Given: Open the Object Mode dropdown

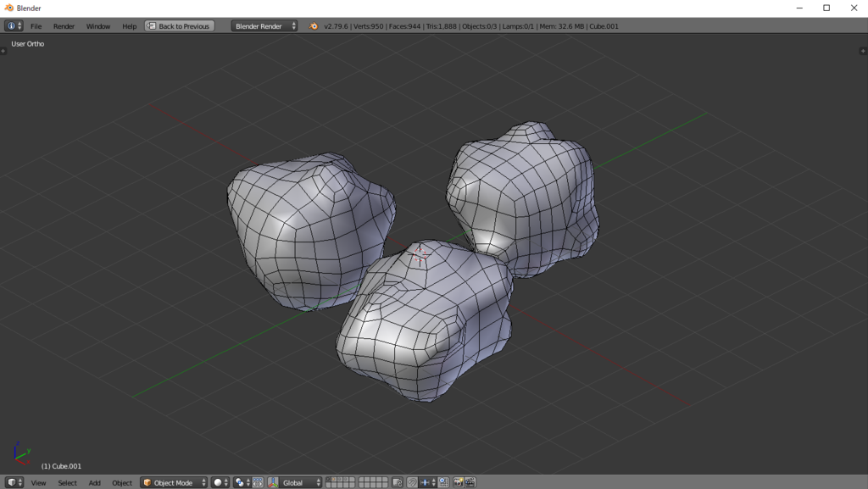Looking at the screenshot, I should pyautogui.click(x=174, y=482).
